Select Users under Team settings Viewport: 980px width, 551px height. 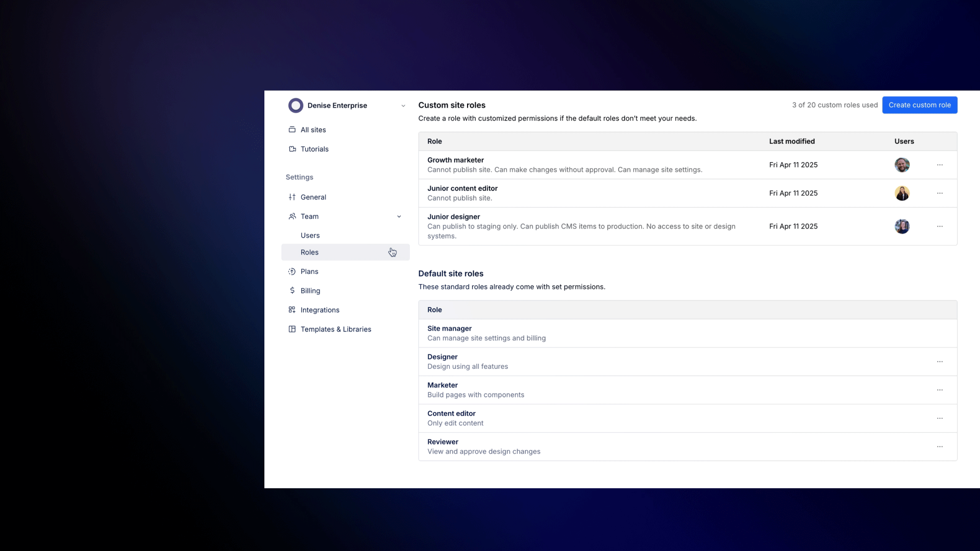pos(310,235)
